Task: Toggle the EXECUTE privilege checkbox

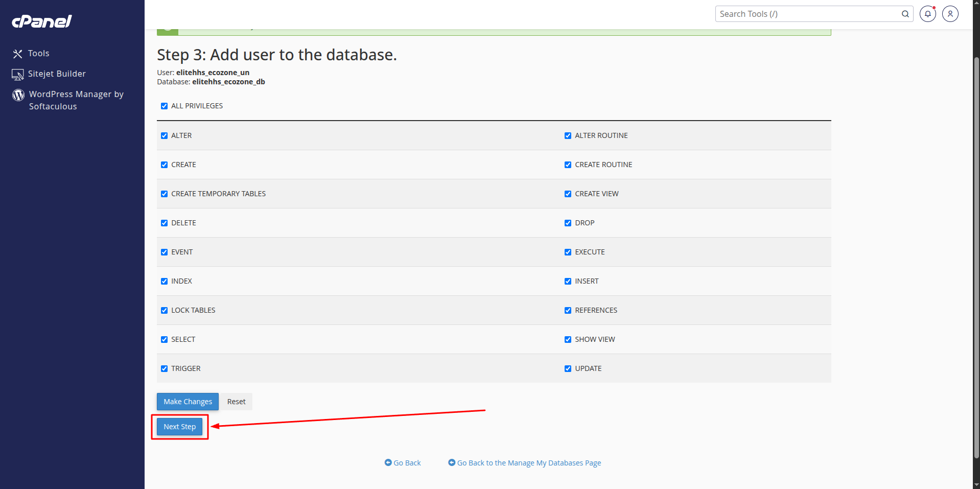Action: (568, 252)
